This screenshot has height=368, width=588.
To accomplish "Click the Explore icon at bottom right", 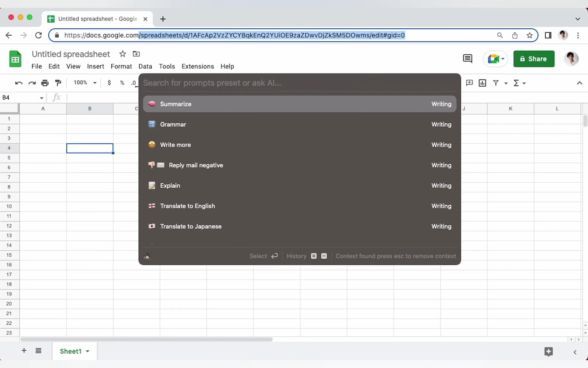I will coord(548,352).
